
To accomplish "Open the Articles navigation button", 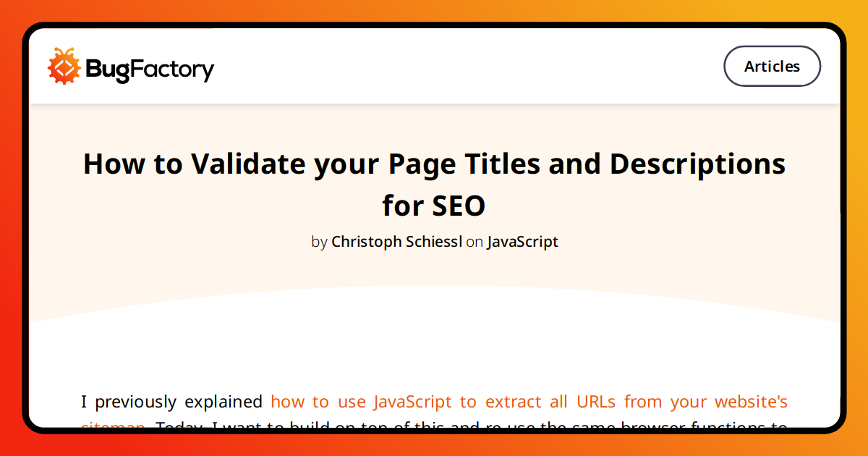I will coord(772,67).
